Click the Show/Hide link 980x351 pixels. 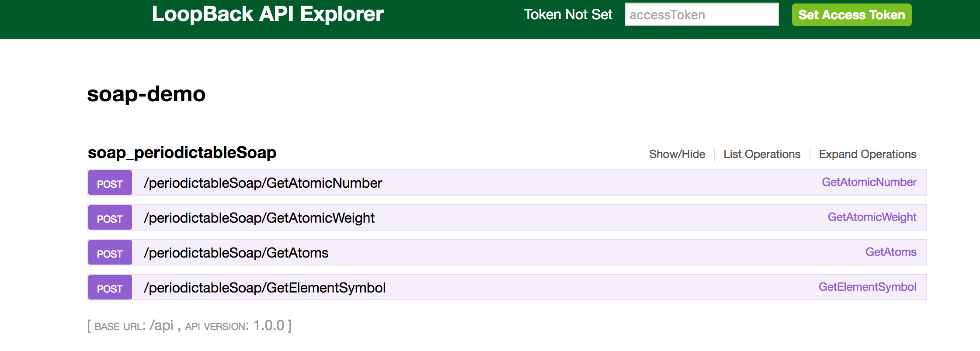[677, 154]
